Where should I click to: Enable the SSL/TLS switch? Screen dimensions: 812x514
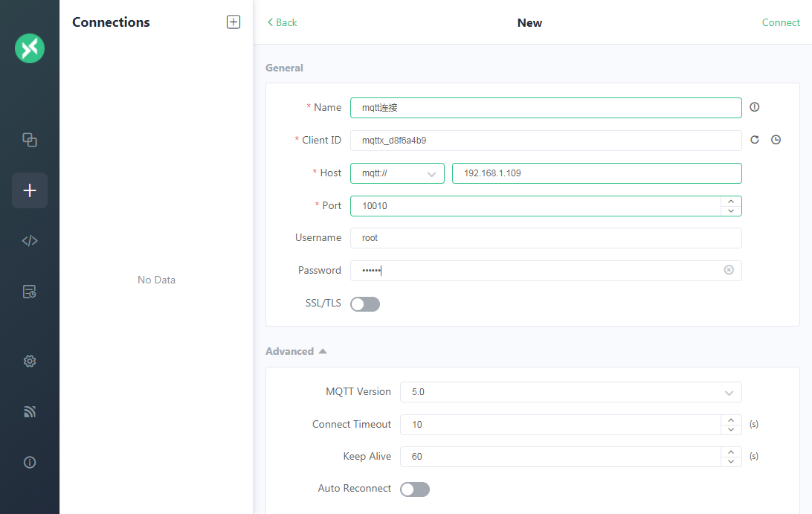(x=365, y=303)
